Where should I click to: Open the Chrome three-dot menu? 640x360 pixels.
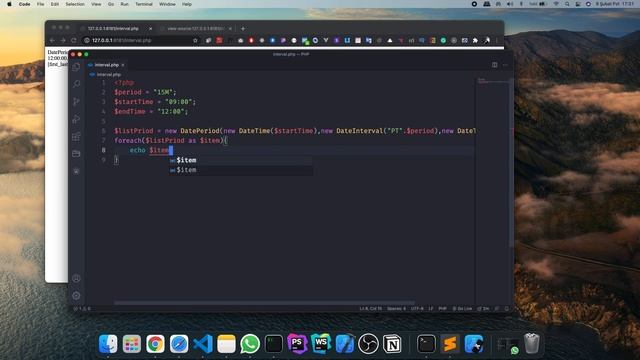point(497,40)
